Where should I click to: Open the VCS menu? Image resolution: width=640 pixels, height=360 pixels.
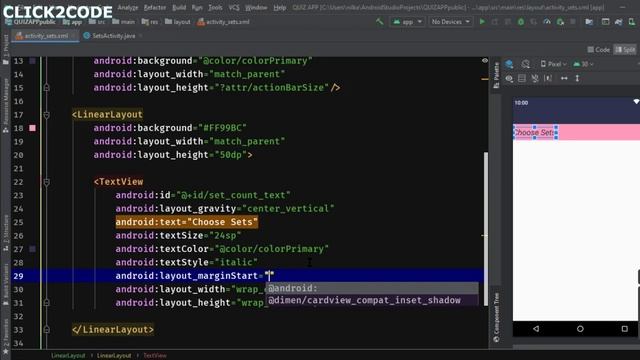[234, 7]
